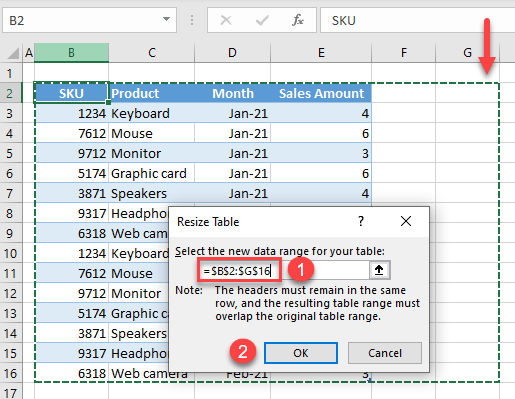The width and height of the screenshot is (515, 399).
Task: Click Jan-21 month cell in row 6
Action: click(x=232, y=174)
